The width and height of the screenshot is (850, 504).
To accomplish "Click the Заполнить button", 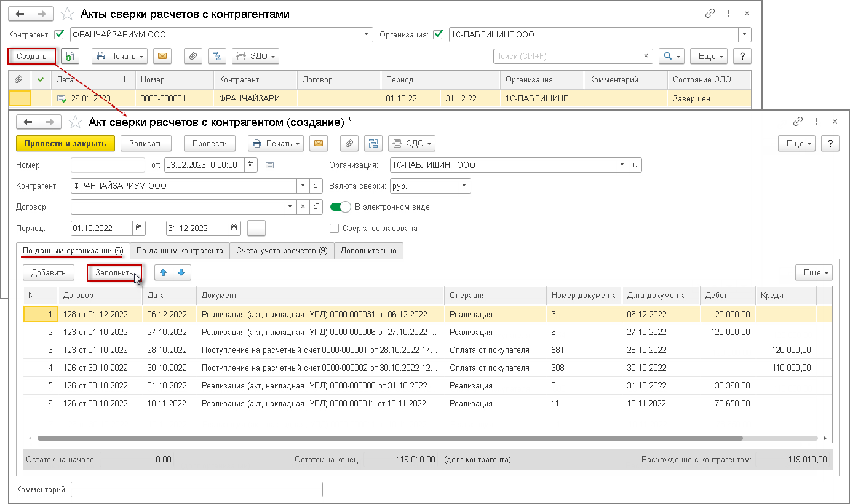I will pos(114,272).
